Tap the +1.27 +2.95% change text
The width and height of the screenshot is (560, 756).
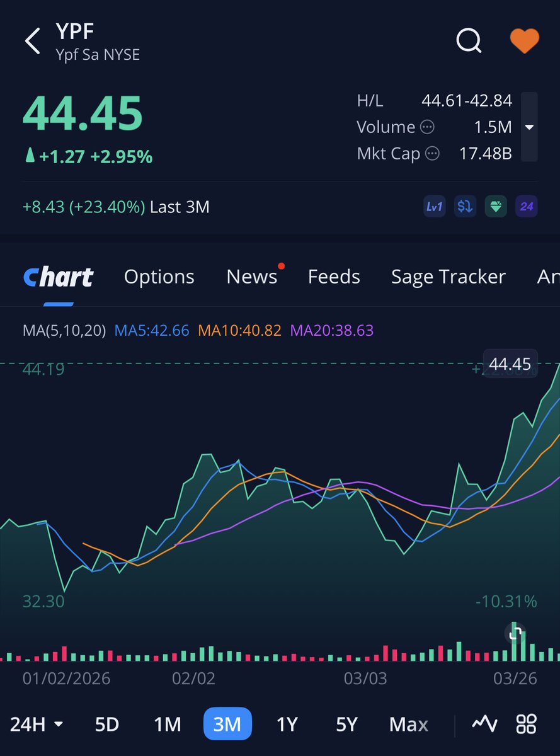point(88,156)
